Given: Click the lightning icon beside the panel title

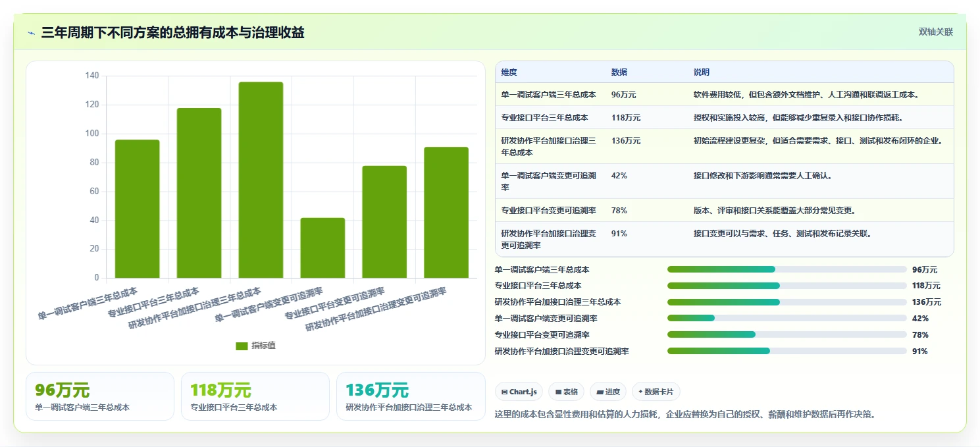Looking at the screenshot, I should point(31,33).
